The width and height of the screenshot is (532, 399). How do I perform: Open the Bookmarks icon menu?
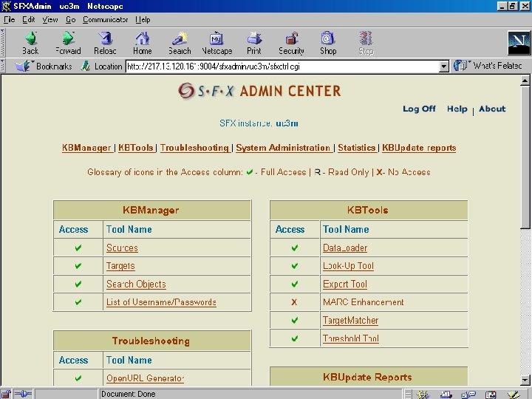(x=23, y=66)
